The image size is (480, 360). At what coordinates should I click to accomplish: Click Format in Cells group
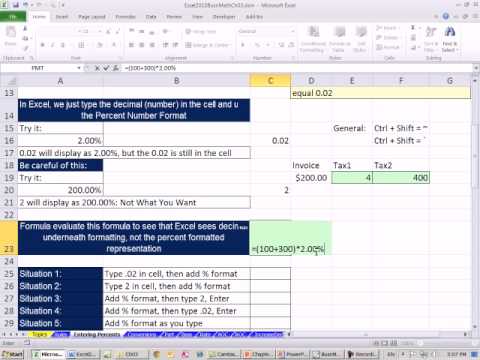[387, 48]
